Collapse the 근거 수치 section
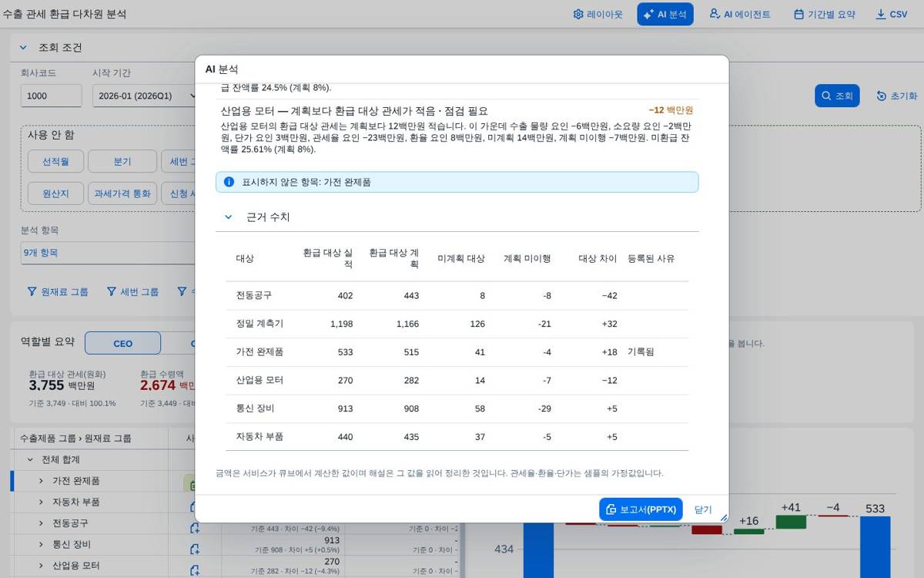Screen dimensions: 924x578 [x=228, y=217]
